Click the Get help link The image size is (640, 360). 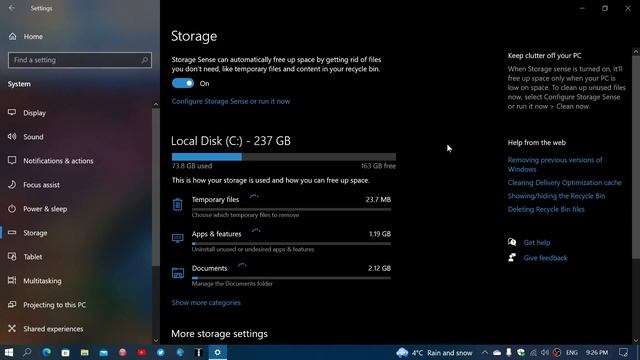(x=537, y=242)
